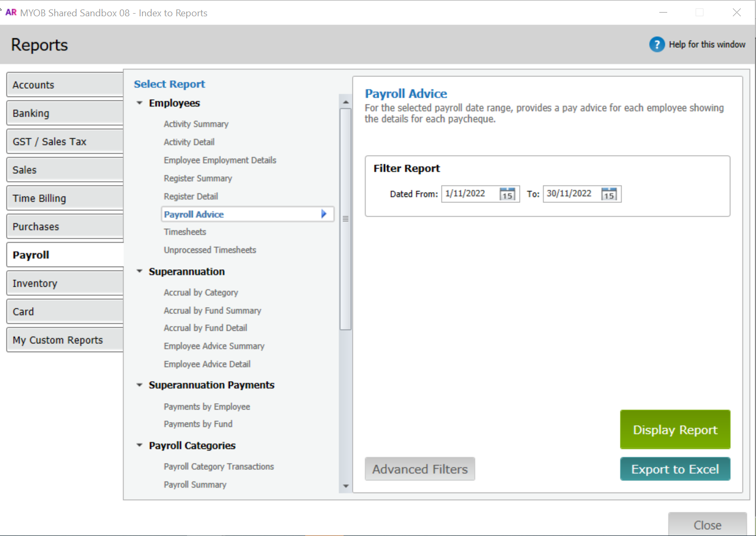Switch to the Banking reports tab
This screenshot has width=756, height=536.
65,113
